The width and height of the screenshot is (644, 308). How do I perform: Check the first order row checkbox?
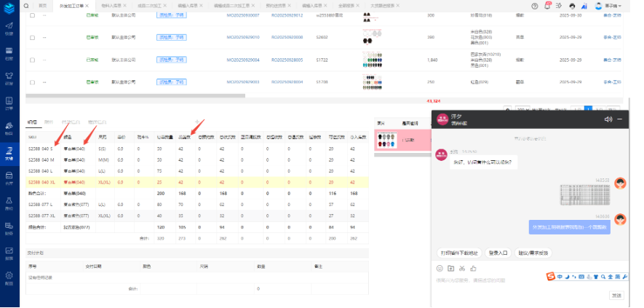[x=31, y=15]
